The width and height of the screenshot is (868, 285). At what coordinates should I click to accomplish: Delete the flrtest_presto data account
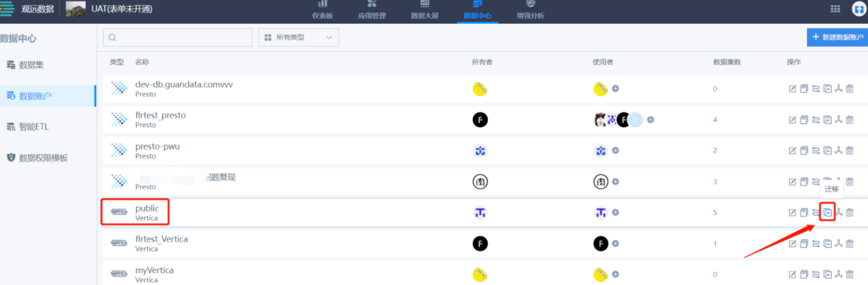tap(849, 120)
